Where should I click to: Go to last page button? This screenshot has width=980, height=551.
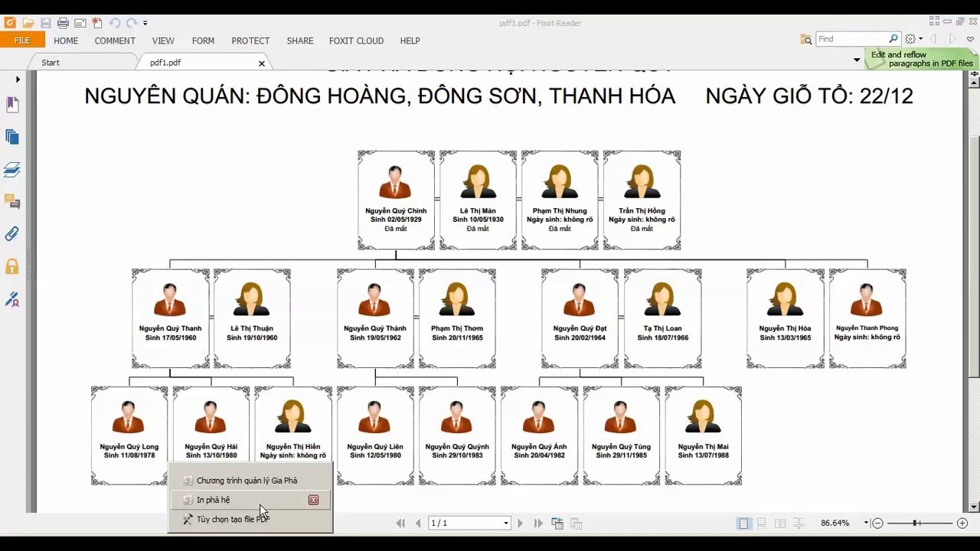(x=538, y=523)
